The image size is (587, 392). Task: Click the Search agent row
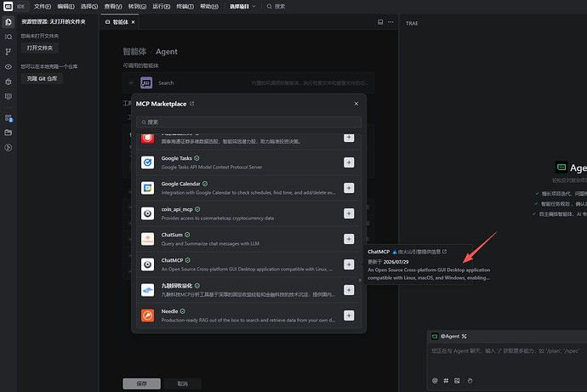pos(248,82)
